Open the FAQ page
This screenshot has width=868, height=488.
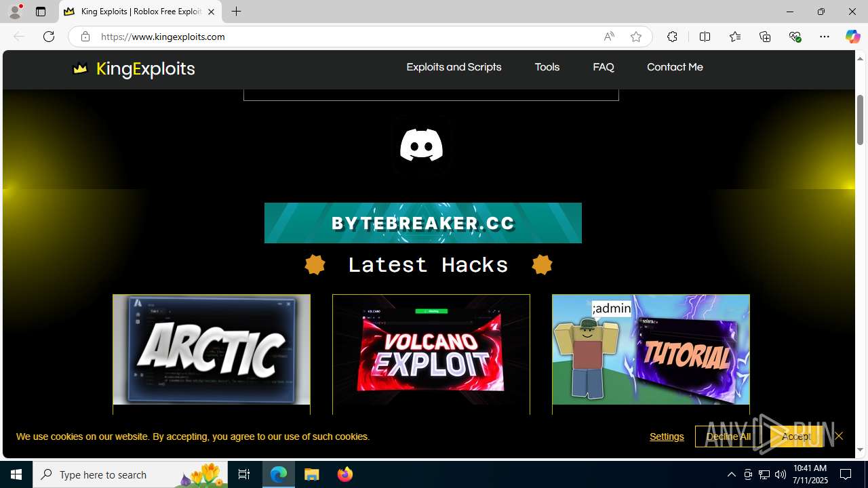coord(604,67)
